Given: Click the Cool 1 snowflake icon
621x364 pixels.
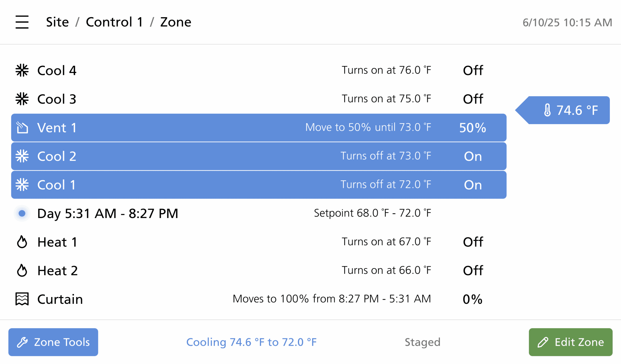Looking at the screenshot, I should tap(22, 185).
